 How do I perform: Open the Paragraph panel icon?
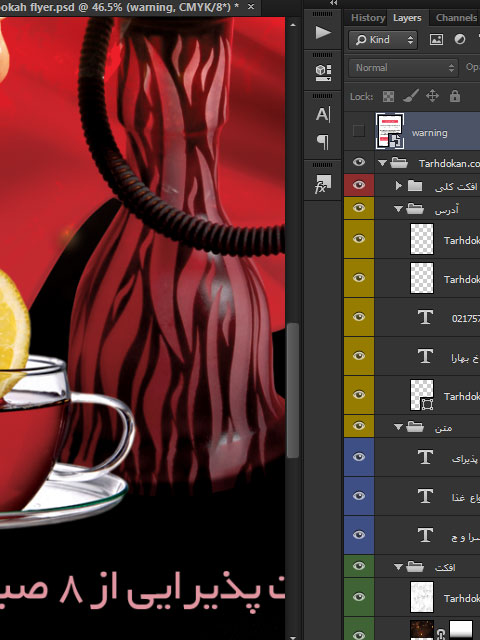322,142
